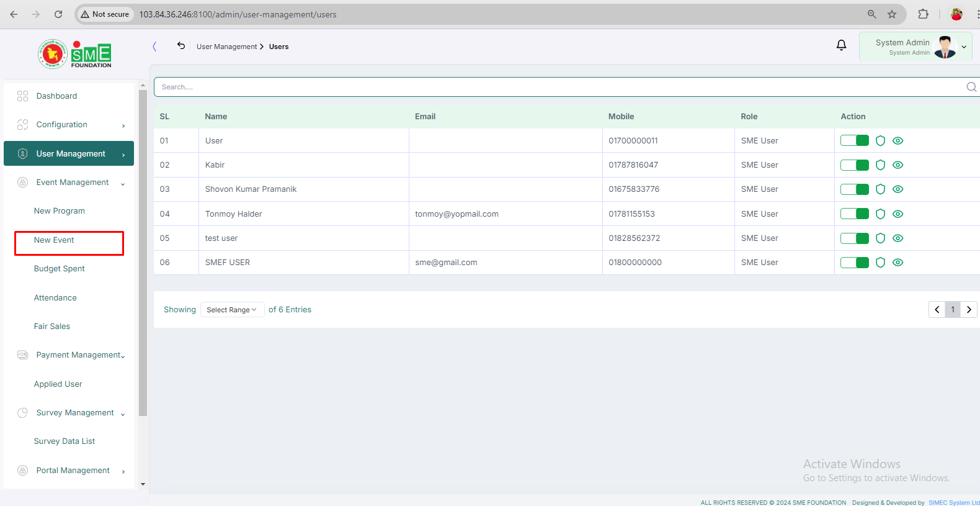Go to previous page pagination arrow
Image resolution: width=980 pixels, height=506 pixels.
pyautogui.click(x=937, y=309)
